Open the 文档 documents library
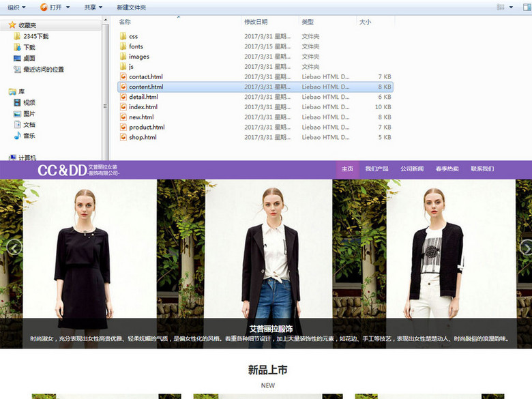 coord(24,125)
